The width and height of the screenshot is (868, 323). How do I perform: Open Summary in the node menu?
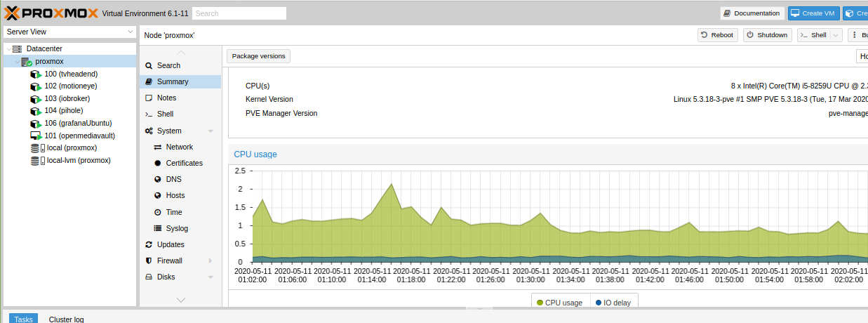click(180, 81)
